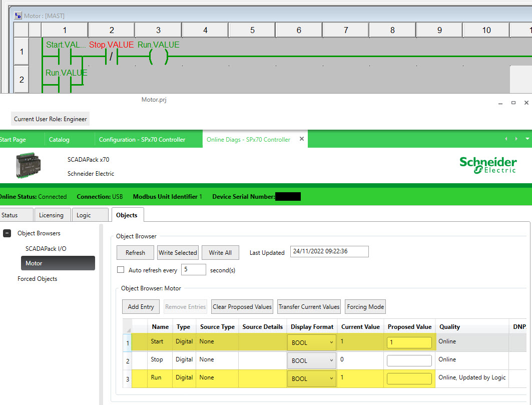Click the Refresh button
532x405 pixels.
tap(135, 253)
